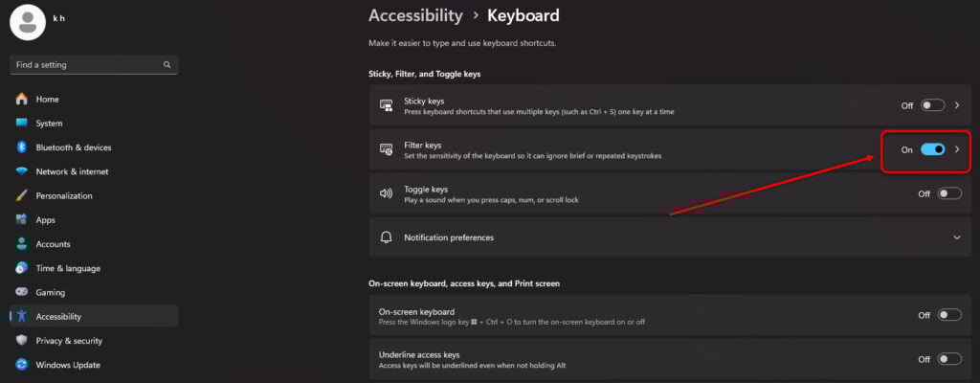The height and width of the screenshot is (383, 980).
Task: Click the Find a setting search box
Action: pyautogui.click(x=94, y=65)
